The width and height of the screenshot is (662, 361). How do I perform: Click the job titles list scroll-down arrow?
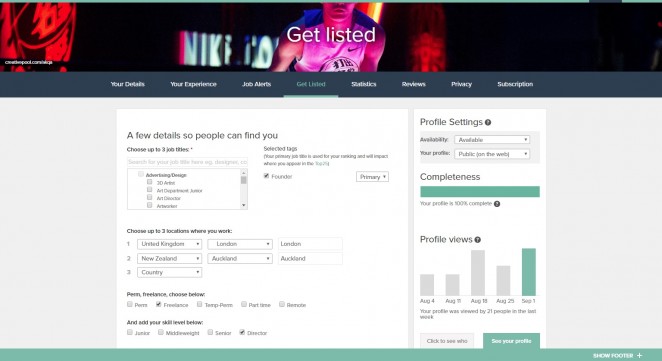pyautogui.click(x=244, y=206)
